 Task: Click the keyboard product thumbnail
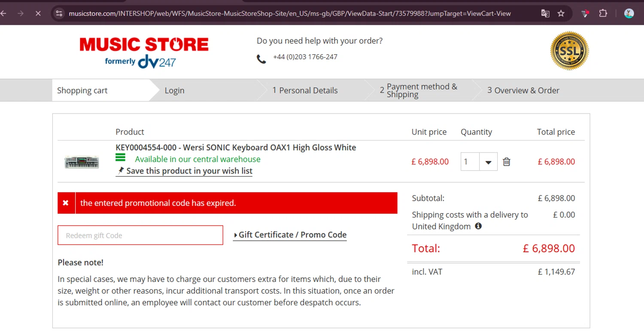pyautogui.click(x=82, y=162)
